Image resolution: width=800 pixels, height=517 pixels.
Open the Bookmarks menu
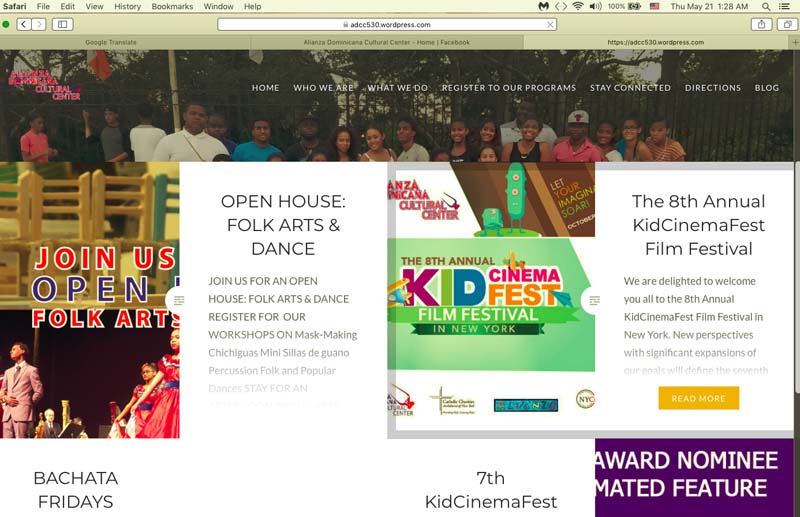click(x=172, y=6)
